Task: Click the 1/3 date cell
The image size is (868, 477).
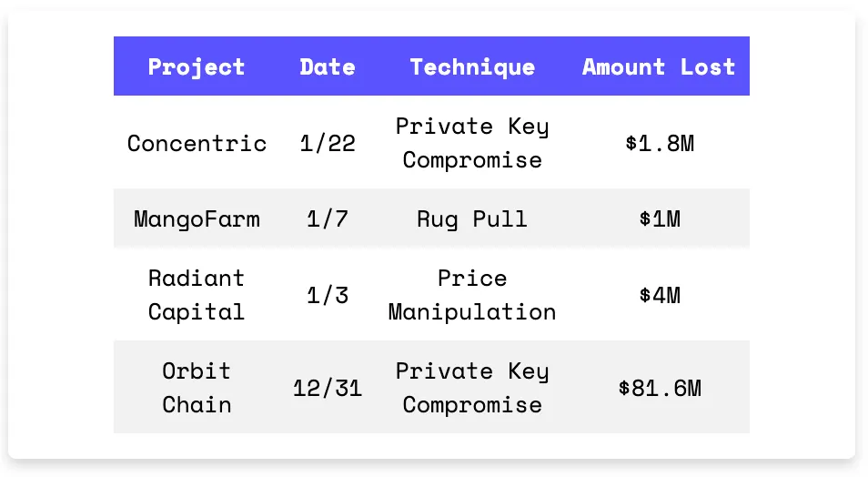Action: point(328,295)
